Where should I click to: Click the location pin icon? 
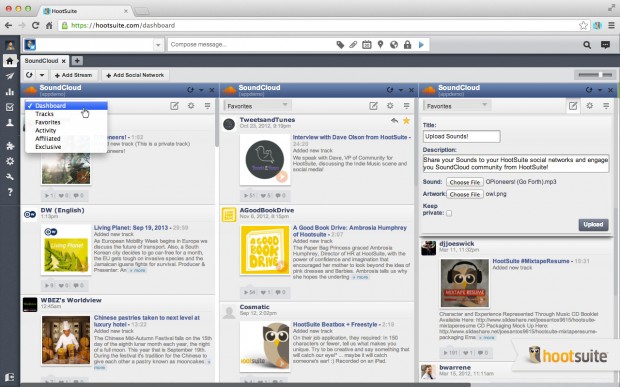[x=380, y=45]
